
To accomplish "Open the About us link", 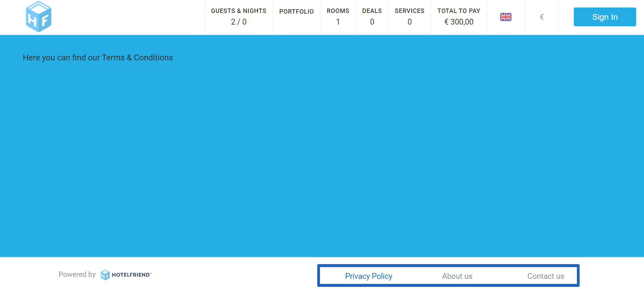I will [457, 276].
